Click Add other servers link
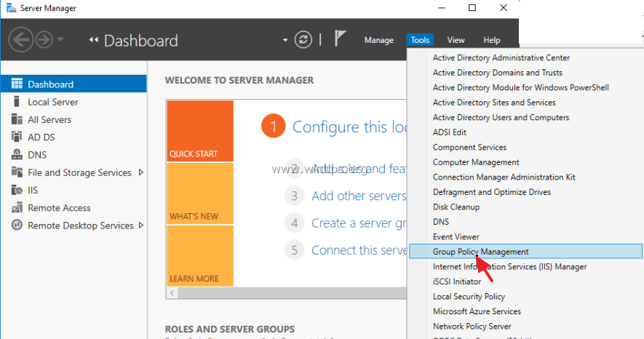The height and width of the screenshot is (339, 644). tap(359, 196)
